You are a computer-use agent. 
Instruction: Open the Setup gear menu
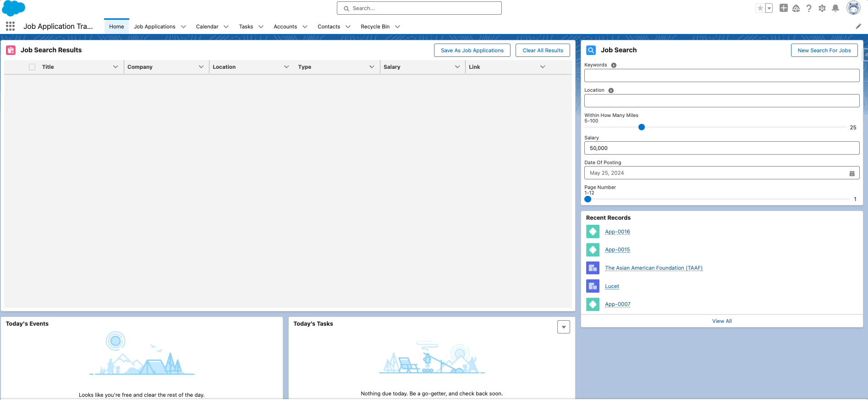tap(822, 8)
